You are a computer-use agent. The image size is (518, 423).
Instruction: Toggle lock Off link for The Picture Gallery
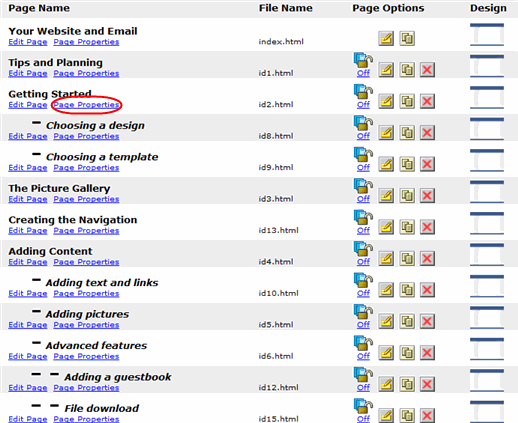(363, 199)
